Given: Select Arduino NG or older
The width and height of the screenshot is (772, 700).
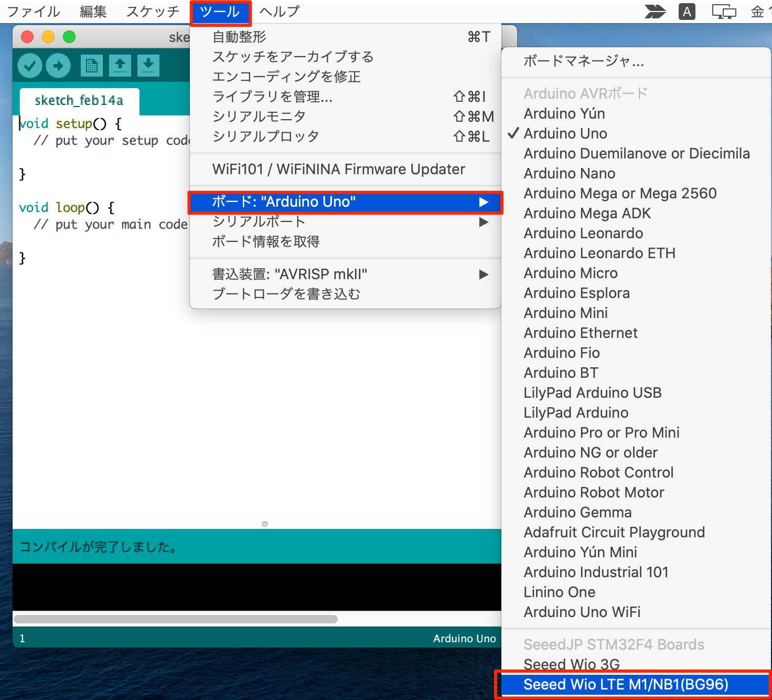Looking at the screenshot, I should tap(636, 452).
